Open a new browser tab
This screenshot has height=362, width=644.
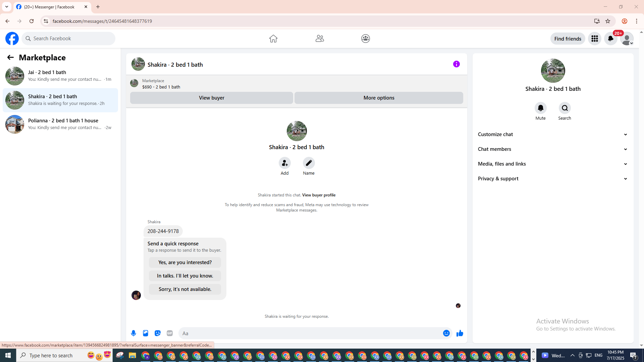tap(98, 7)
